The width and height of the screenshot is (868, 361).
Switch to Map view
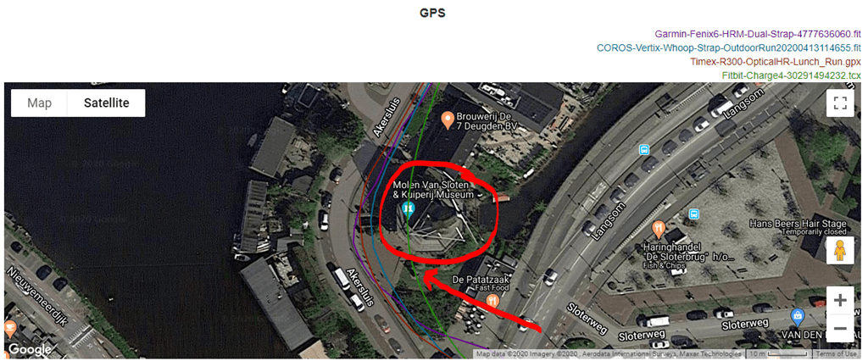(40, 103)
